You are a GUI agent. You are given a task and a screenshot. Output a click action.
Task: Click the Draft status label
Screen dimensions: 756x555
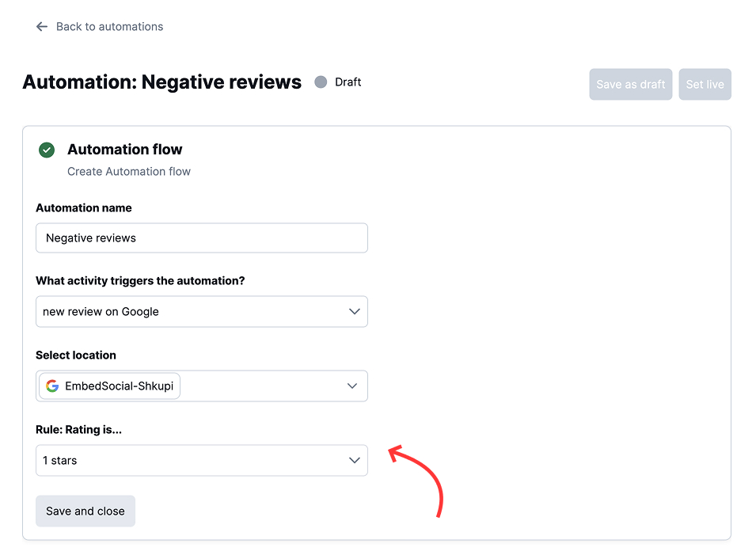coord(348,82)
